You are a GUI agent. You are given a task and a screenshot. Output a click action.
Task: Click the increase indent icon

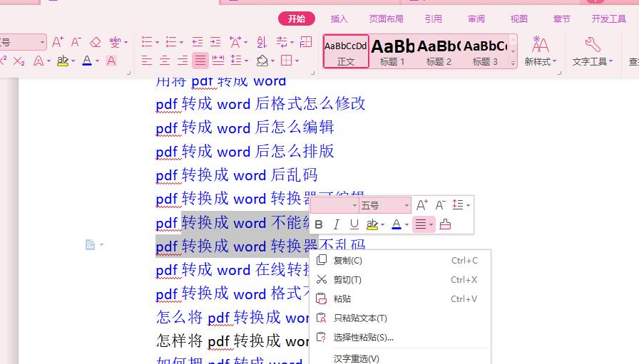(x=215, y=42)
